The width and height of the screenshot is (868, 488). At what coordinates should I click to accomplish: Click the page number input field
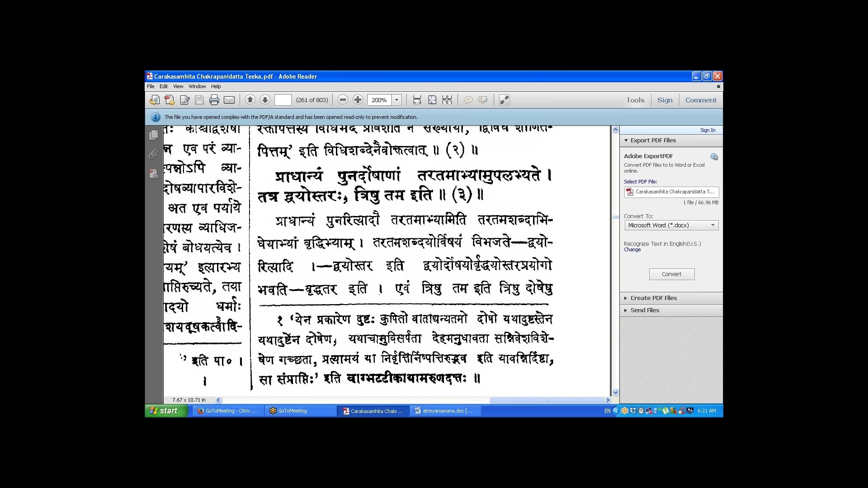tap(283, 100)
